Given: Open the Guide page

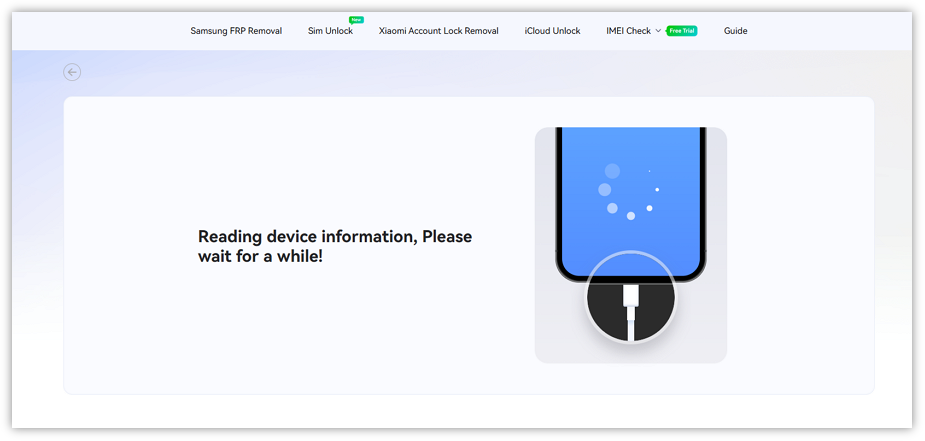Looking at the screenshot, I should [x=736, y=31].
